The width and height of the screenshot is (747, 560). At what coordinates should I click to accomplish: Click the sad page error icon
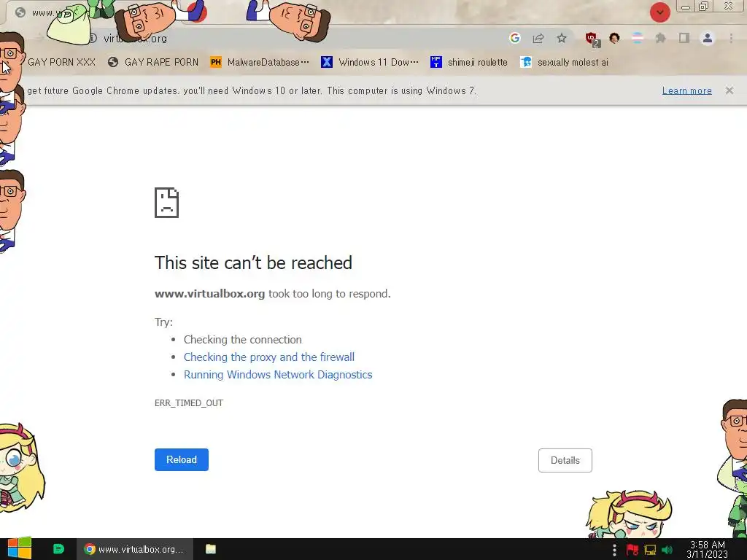(166, 203)
